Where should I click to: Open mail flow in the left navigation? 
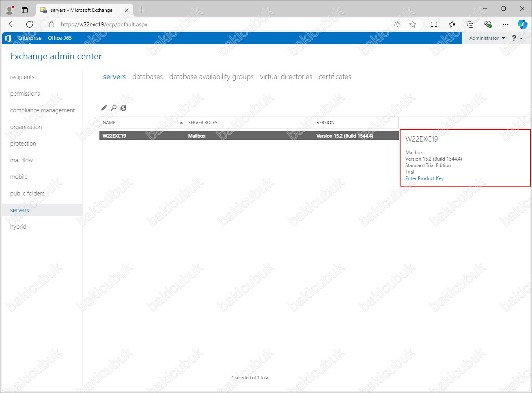(x=22, y=160)
